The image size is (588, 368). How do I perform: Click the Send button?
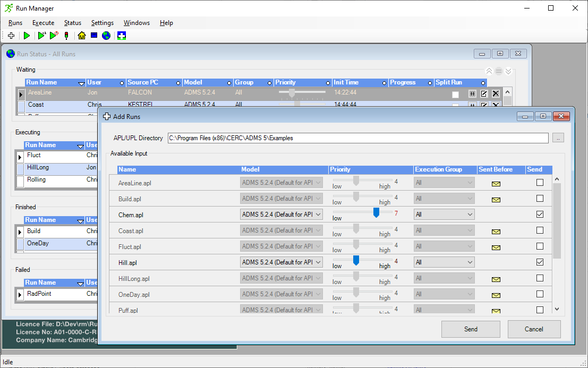471,329
